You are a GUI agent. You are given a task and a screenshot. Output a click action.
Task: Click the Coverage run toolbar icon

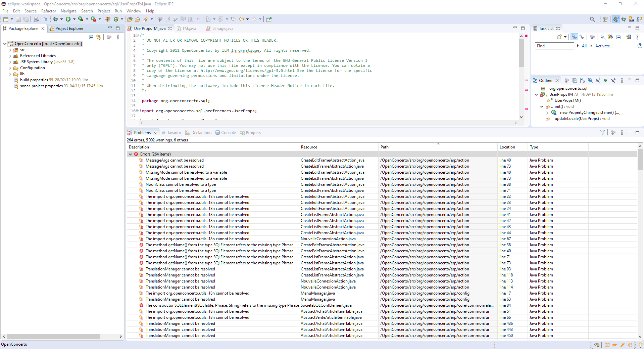click(x=81, y=19)
